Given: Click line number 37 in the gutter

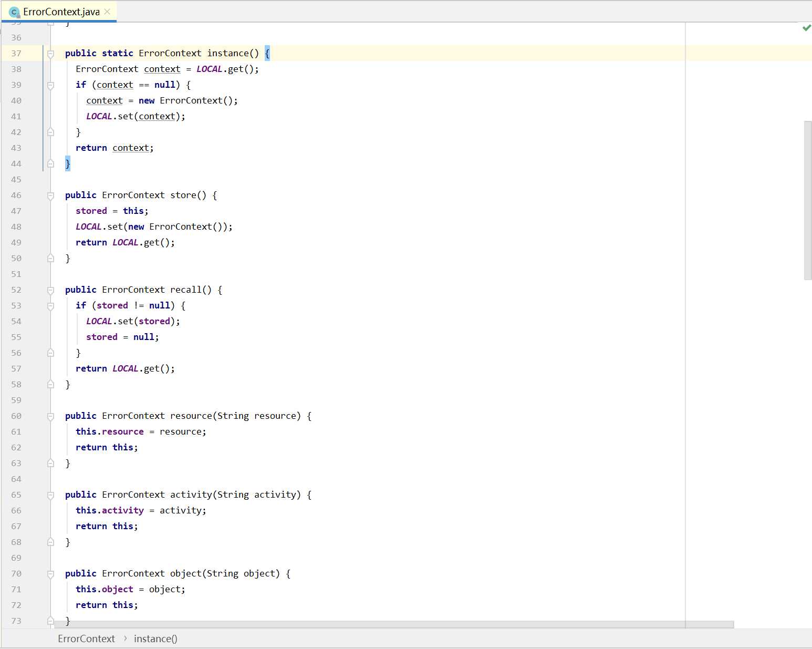Looking at the screenshot, I should tap(16, 53).
